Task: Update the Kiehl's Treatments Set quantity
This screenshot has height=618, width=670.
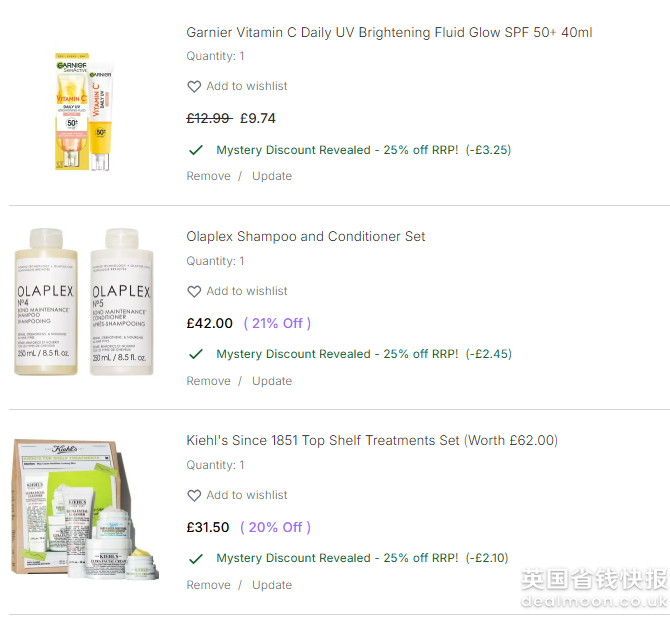Action: pos(272,585)
